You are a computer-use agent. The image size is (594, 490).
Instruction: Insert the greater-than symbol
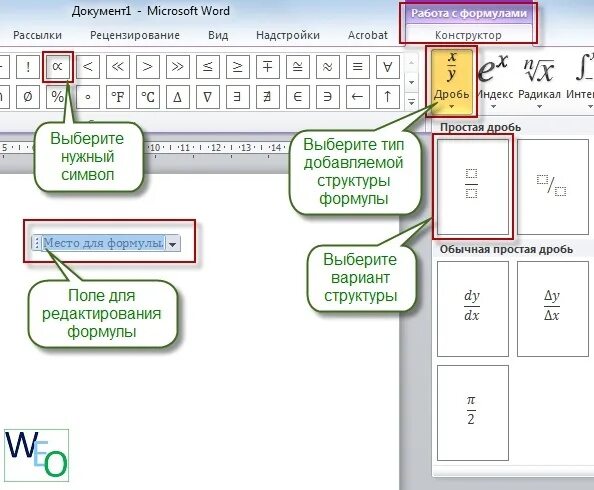[x=147, y=67]
